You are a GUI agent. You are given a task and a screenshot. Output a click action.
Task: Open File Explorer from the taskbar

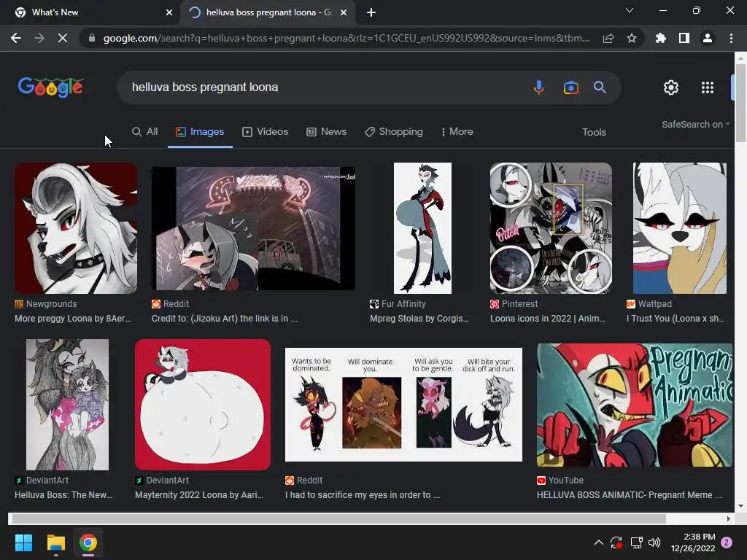pyautogui.click(x=55, y=542)
